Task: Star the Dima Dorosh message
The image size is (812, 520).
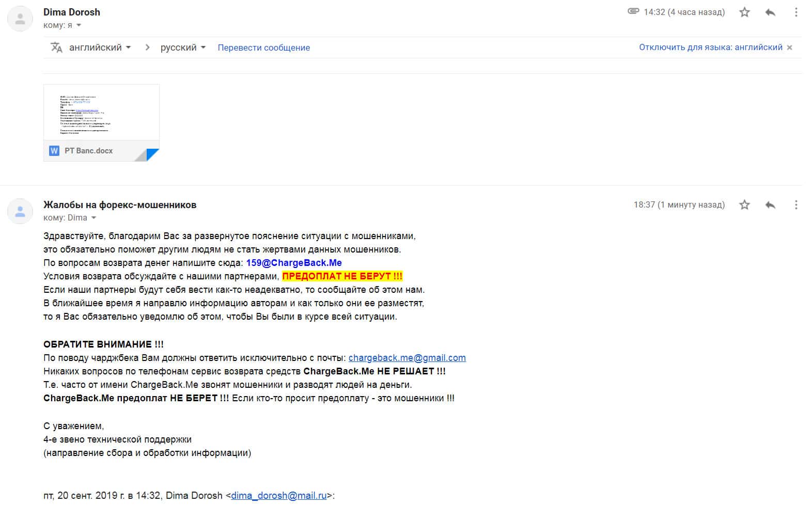Action: 744,12
